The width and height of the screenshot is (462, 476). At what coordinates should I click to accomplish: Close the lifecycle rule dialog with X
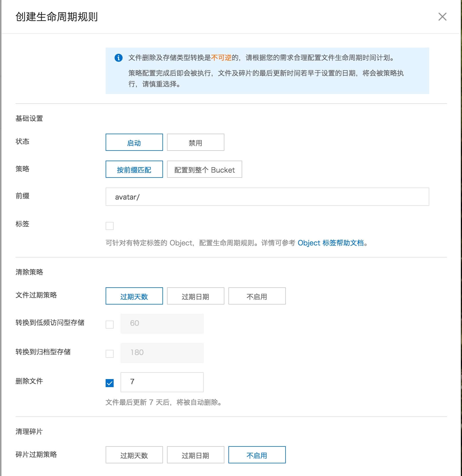coord(442,17)
